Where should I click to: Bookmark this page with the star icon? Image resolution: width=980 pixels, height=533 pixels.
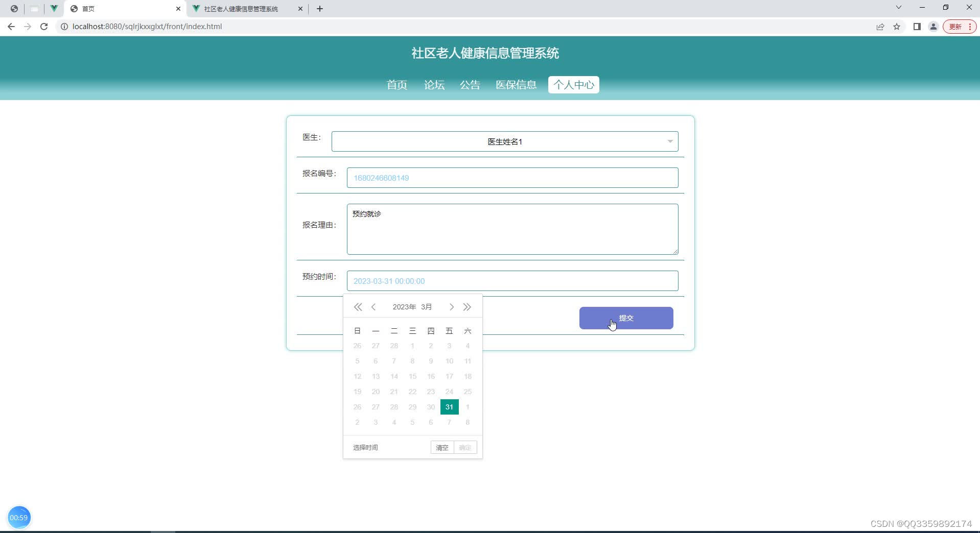897,27
